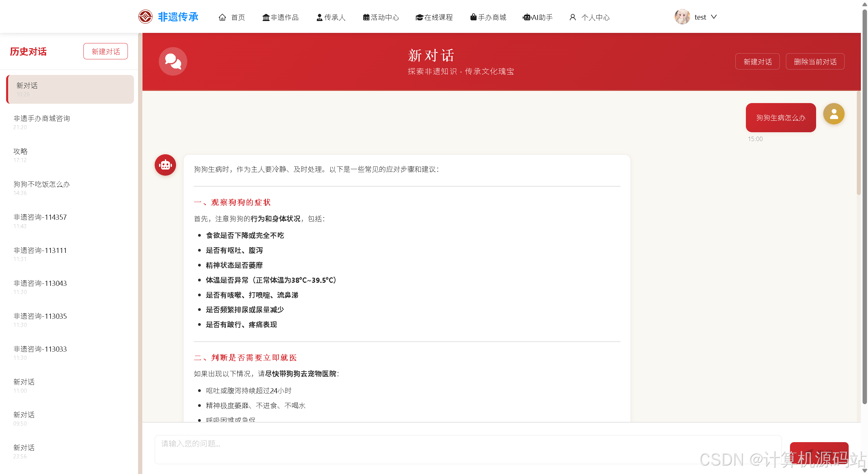
Task: Select the AI助手 menu item
Action: [538, 17]
